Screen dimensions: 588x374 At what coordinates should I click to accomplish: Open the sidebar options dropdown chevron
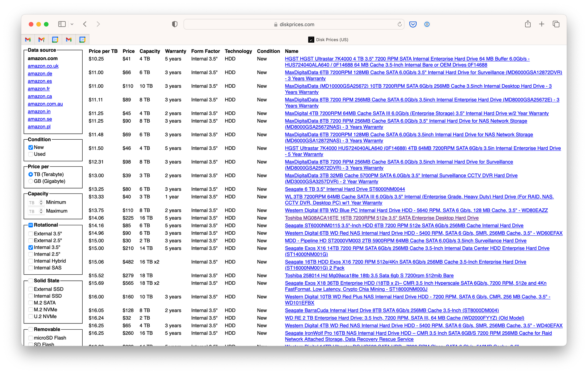(x=72, y=24)
